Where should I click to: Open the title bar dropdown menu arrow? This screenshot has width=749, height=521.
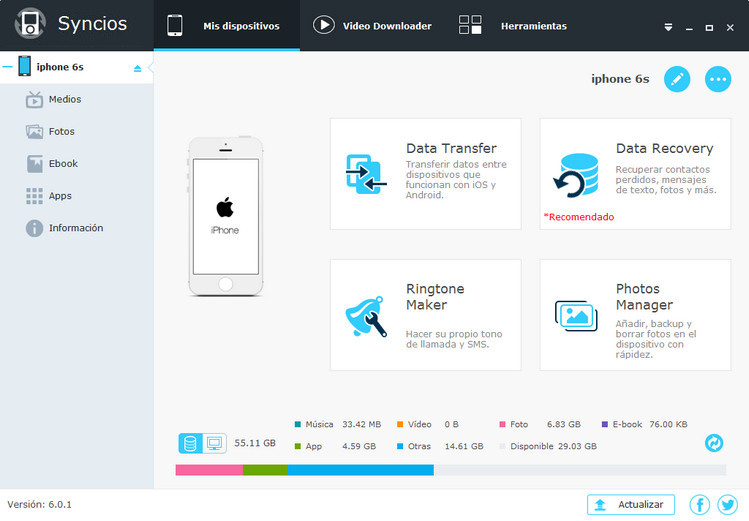(x=668, y=28)
